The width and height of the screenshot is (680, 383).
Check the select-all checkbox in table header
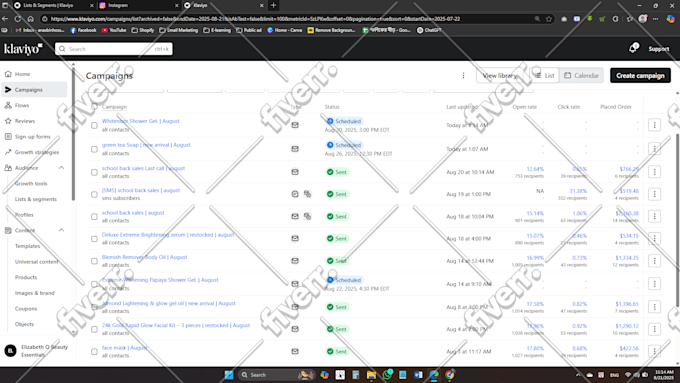[94, 107]
